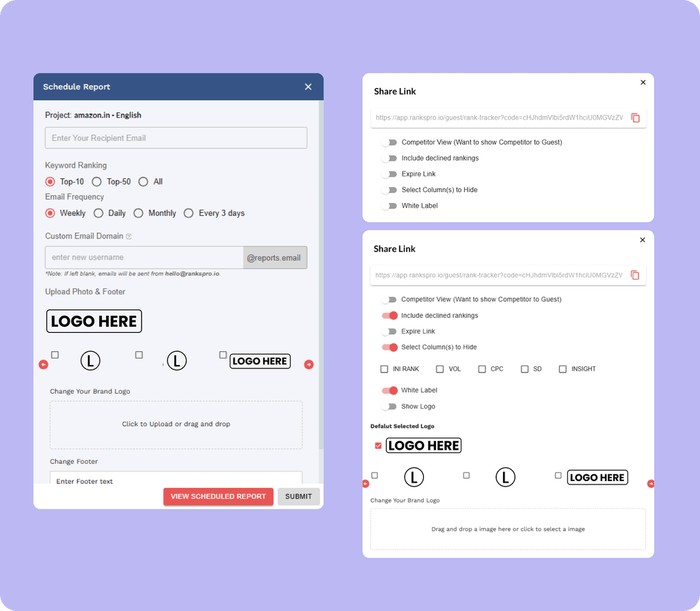Image resolution: width=700 pixels, height=611 pixels.
Task: Select Top-10 keyword ranking
Action: (x=50, y=182)
